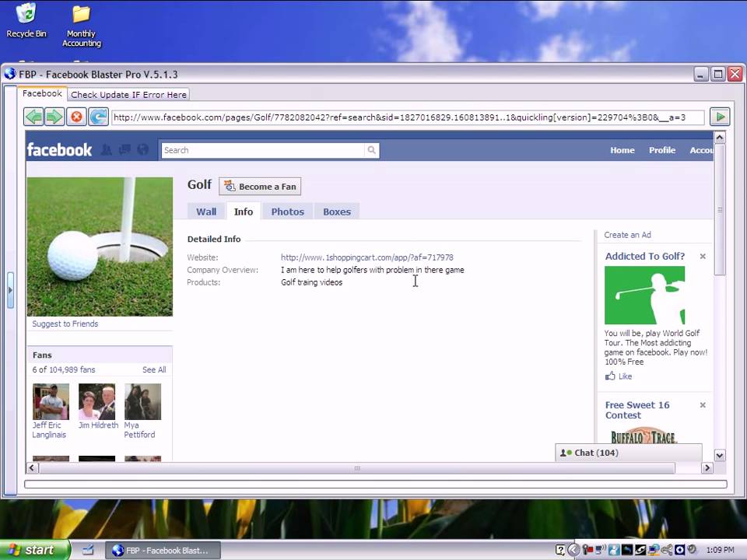This screenshot has width=747, height=560.
Task: Click the vertical scrollbar thumb
Action: 720,209
